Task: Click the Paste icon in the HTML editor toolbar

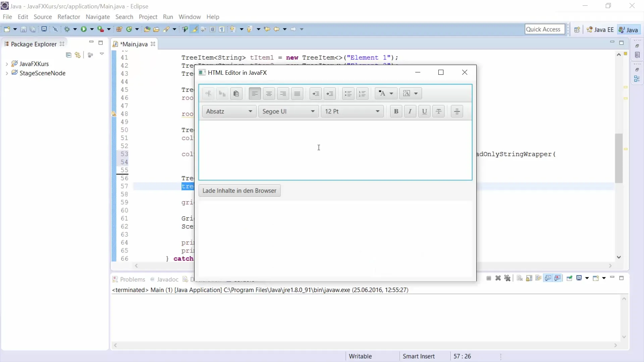Action: (236, 94)
